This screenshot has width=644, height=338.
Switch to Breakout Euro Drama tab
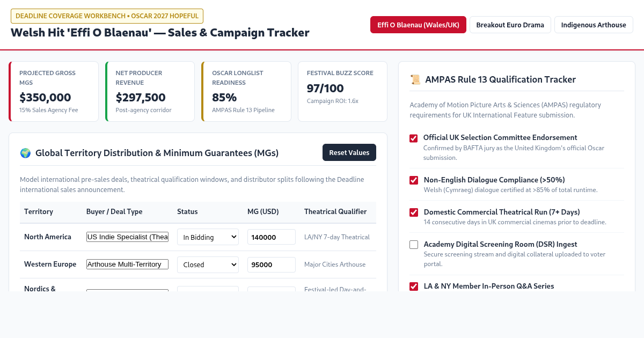[x=510, y=25]
